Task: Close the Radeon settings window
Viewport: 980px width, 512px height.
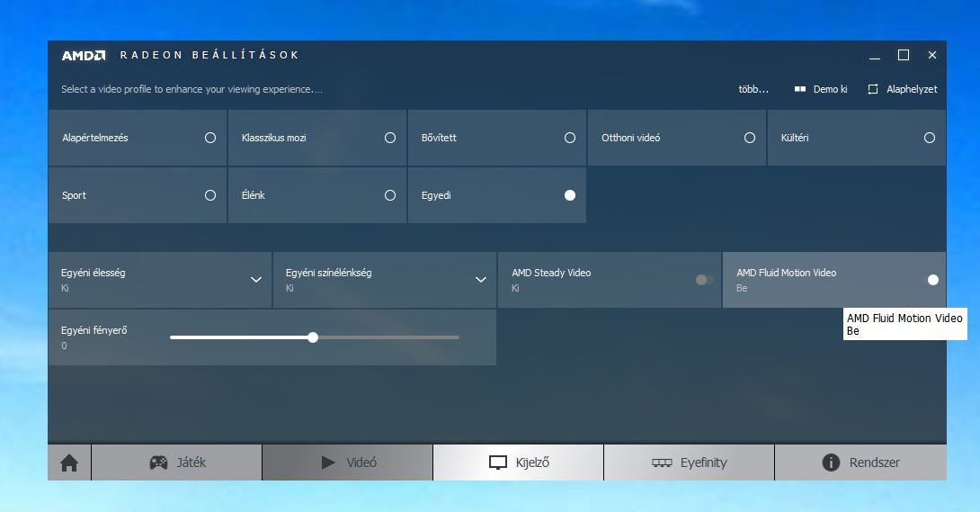Action: point(931,55)
